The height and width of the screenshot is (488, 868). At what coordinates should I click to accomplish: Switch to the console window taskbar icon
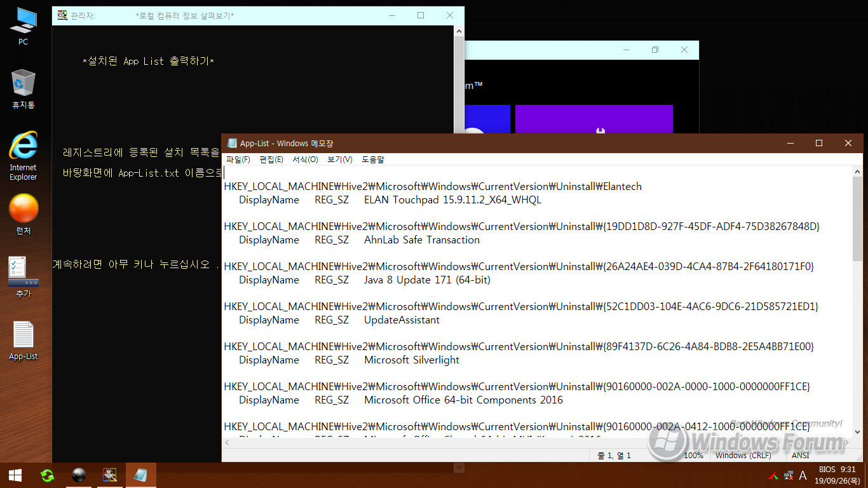[110, 475]
